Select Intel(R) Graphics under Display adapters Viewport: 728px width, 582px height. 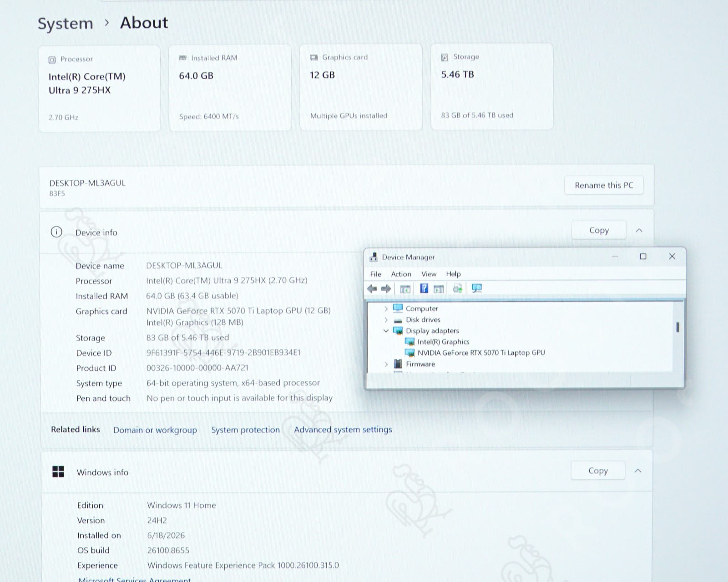[443, 342]
